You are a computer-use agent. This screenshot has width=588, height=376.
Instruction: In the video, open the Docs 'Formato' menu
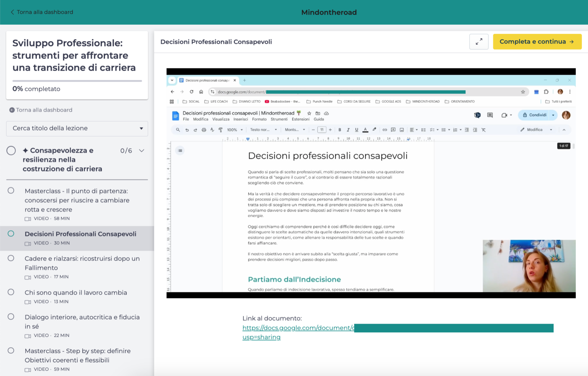[x=259, y=119]
